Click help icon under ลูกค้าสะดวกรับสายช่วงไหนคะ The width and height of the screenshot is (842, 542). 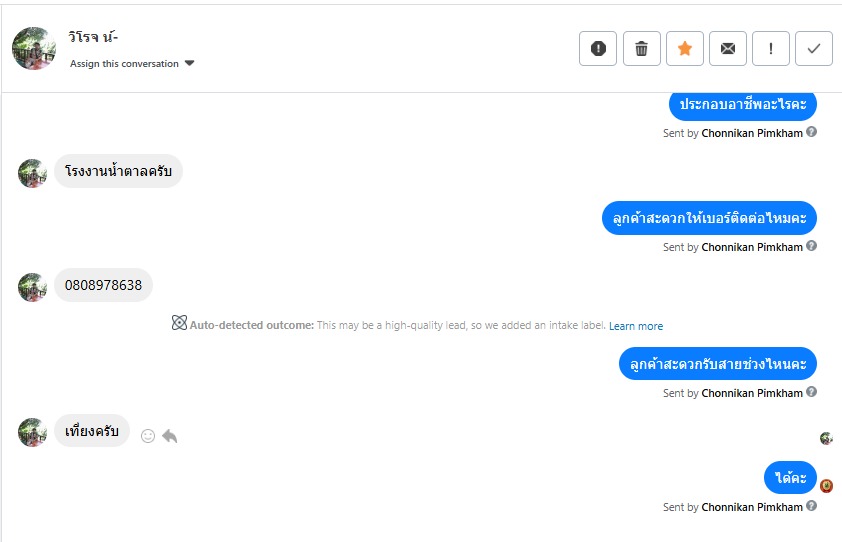coord(812,392)
